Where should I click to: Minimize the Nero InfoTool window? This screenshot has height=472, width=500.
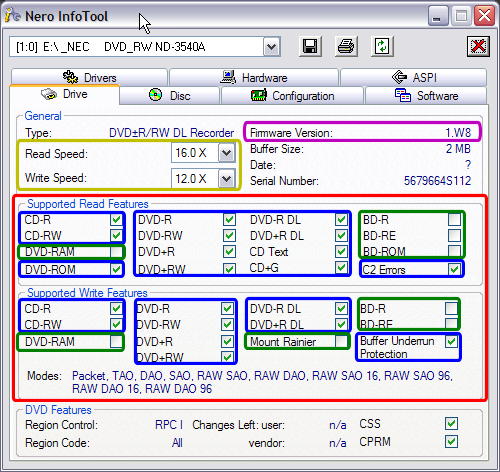[x=438, y=15]
